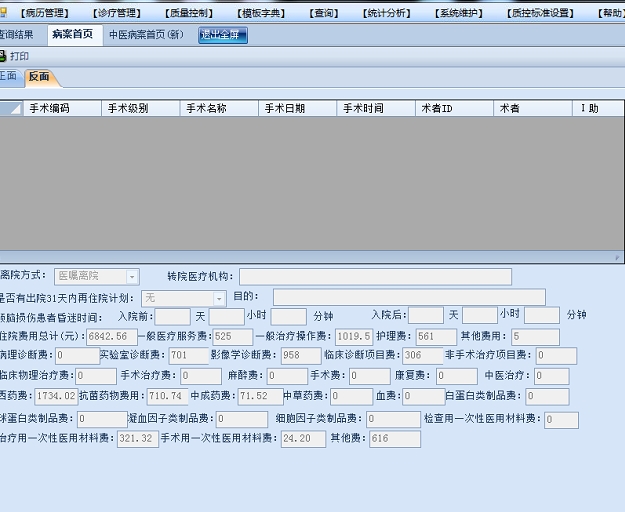Click the 血费 field
The width and height of the screenshot is (625, 512).
pos(424,396)
